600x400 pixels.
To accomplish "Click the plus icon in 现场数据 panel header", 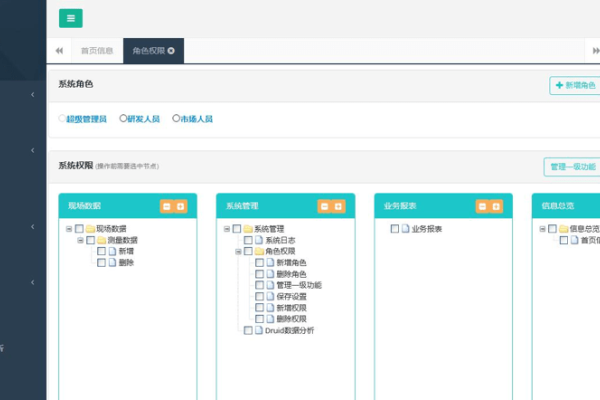I will coord(181,206).
